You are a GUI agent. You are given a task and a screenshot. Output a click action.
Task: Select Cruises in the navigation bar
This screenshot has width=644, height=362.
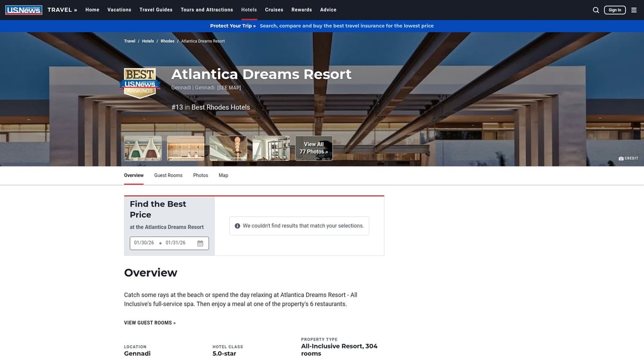coord(274,10)
